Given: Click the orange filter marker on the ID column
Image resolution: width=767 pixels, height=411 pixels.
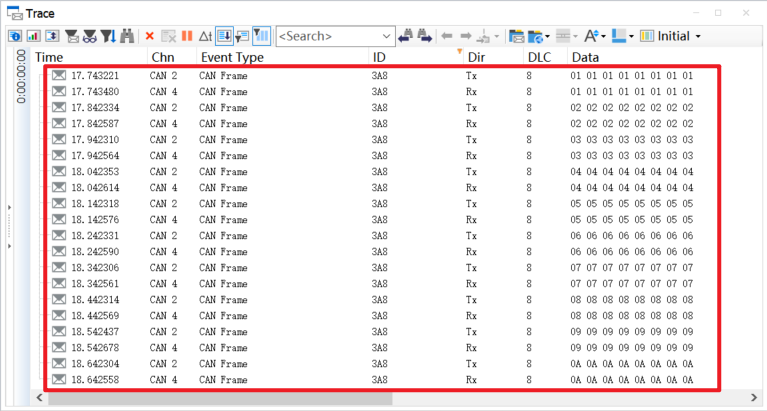Looking at the screenshot, I should tap(459, 51).
